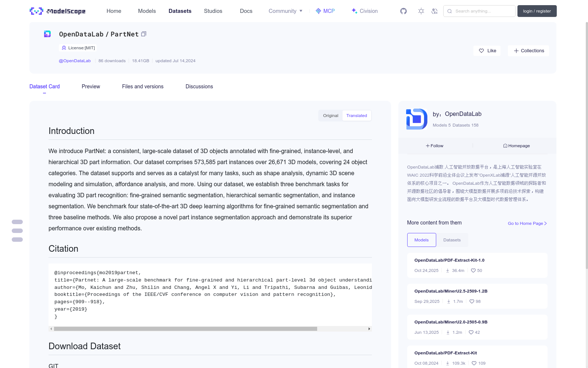588x368 pixels.
Task: Open the GitHub icon link
Action: tap(404, 11)
